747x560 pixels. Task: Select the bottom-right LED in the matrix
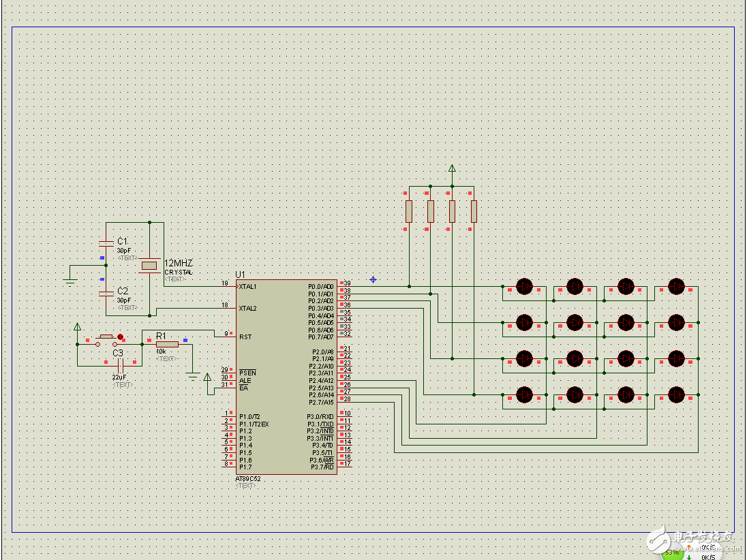pos(677,394)
